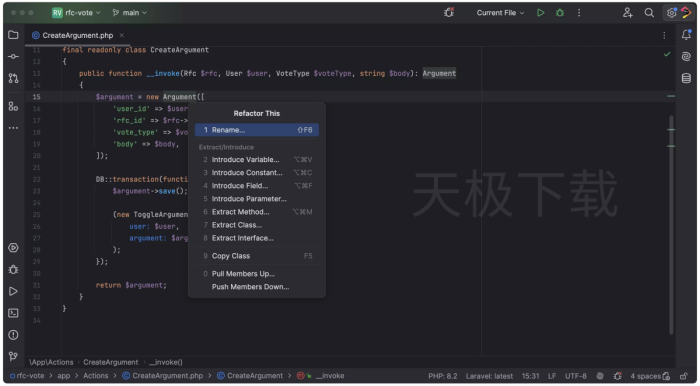Click the indexing status icon beside UTF-8
This screenshot has width=700, height=386.
point(600,376)
